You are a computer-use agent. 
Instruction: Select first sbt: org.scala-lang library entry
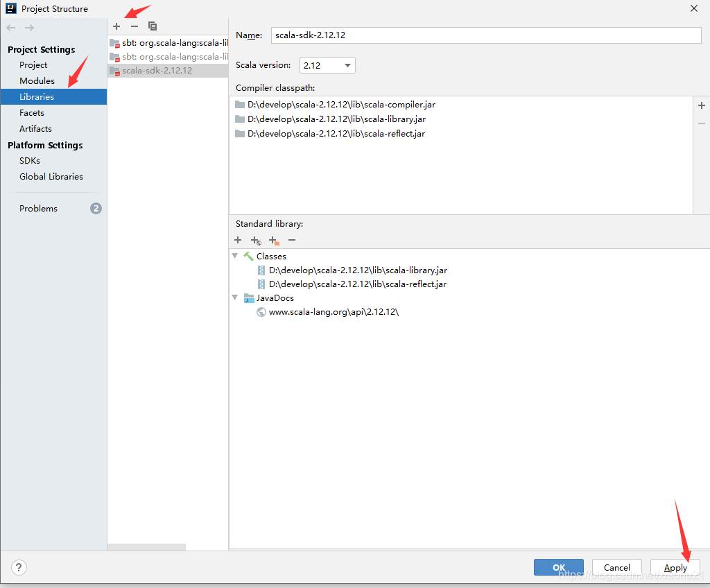[168, 43]
